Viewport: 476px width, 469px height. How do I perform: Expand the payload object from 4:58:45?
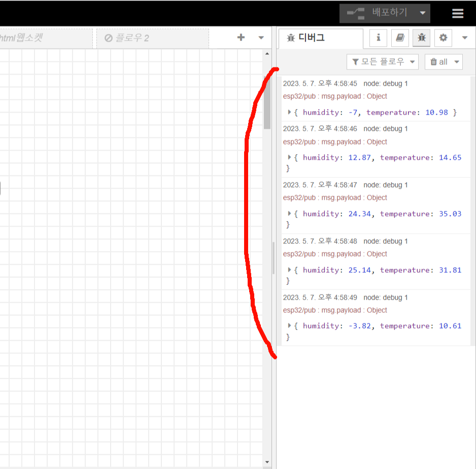click(x=290, y=112)
